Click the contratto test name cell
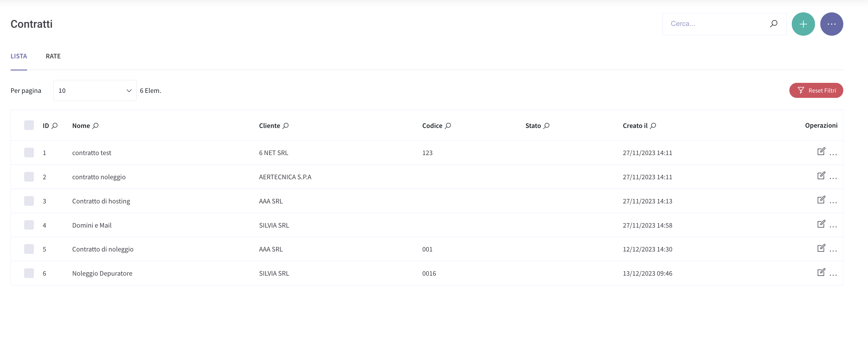Image resolution: width=868 pixels, height=342 pixels. click(92, 152)
